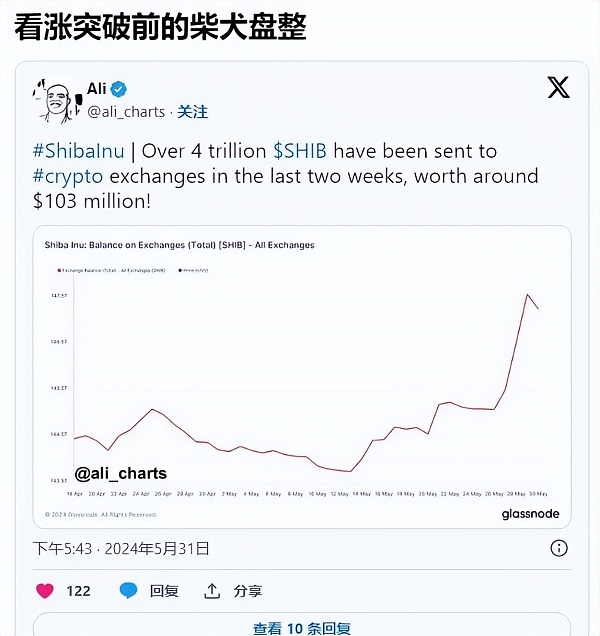Image resolution: width=600 pixels, height=636 pixels.
Task: Open the #ShibaInu hashtag
Action: pos(81,152)
